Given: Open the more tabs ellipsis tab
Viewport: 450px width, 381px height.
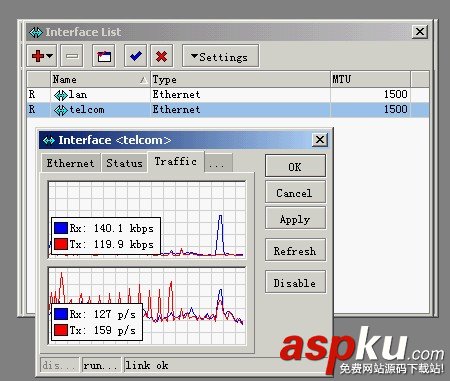Looking at the screenshot, I should tap(218, 163).
